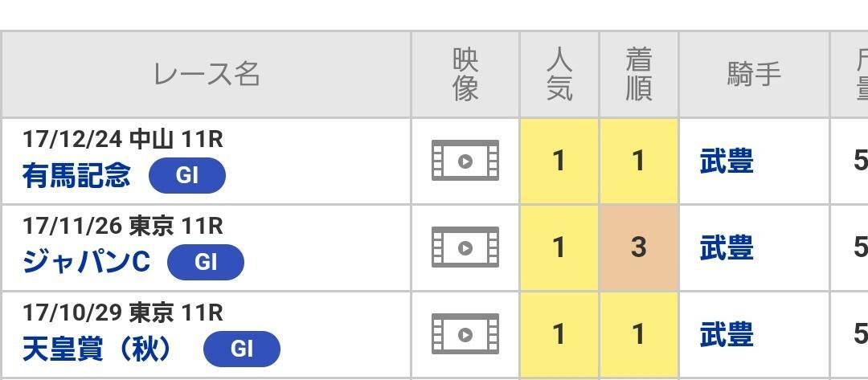868x380 pixels.
Task: Play the 天皇賞（秋） race video
Action: pyautogui.click(x=465, y=334)
